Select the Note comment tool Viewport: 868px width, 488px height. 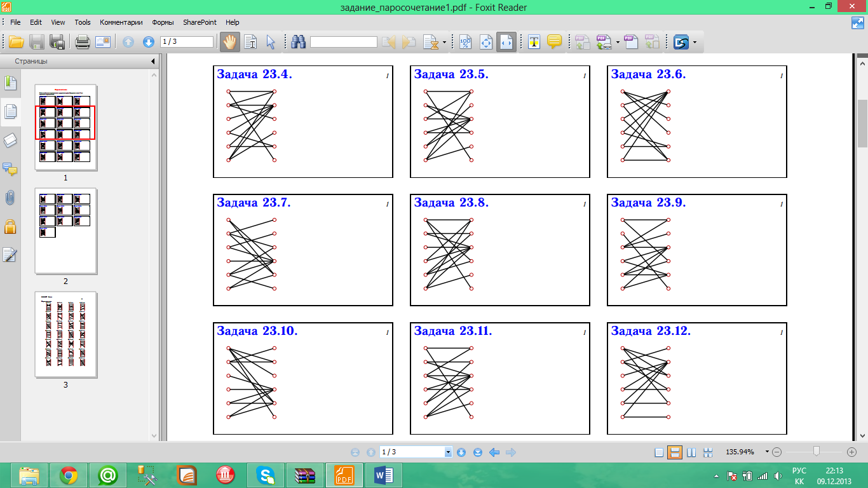tap(554, 43)
